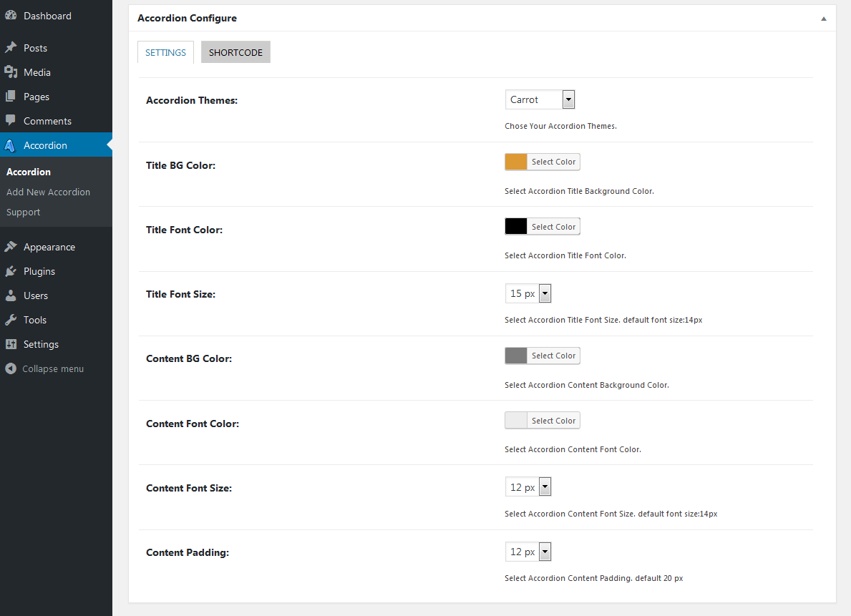Click the Settings sliders icon

coord(11,344)
